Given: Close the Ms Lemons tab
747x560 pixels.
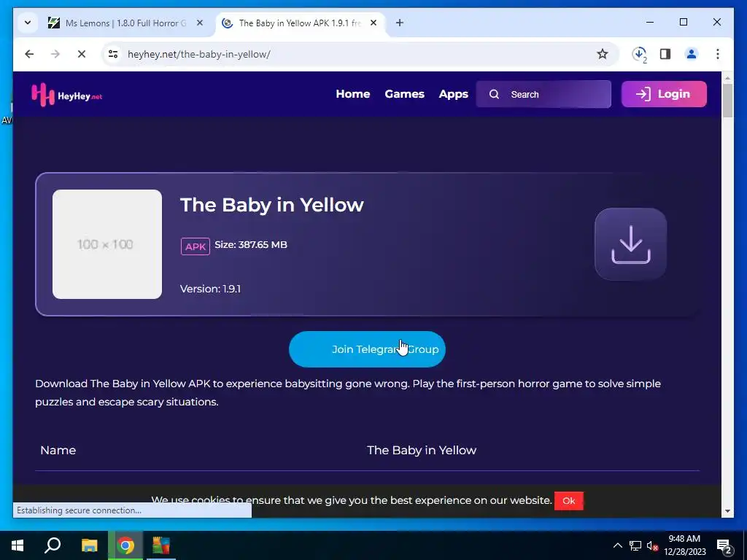Looking at the screenshot, I should tap(200, 23).
